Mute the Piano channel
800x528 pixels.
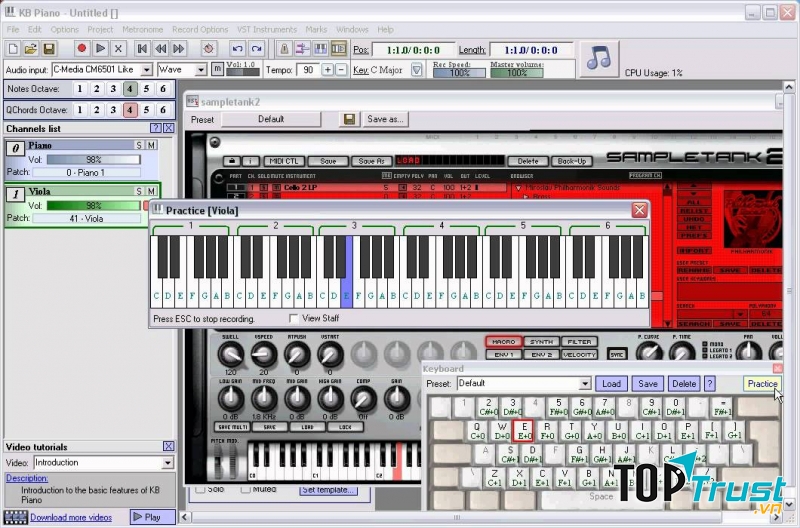152,145
